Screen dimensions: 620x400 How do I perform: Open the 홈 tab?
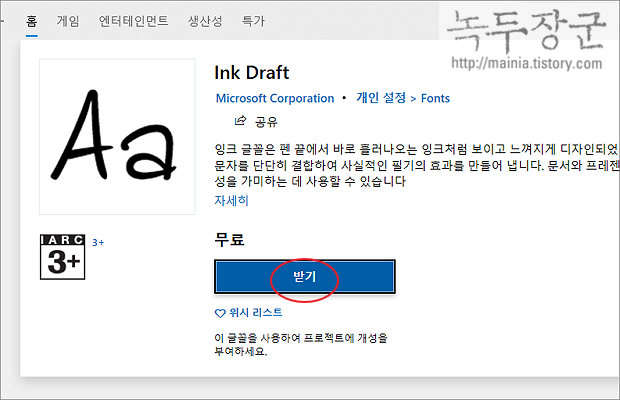coord(32,21)
